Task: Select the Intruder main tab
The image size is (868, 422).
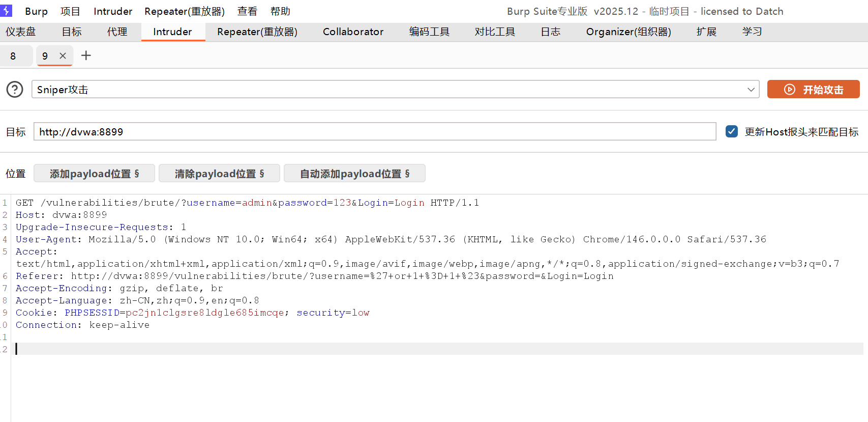Action: coord(172,32)
